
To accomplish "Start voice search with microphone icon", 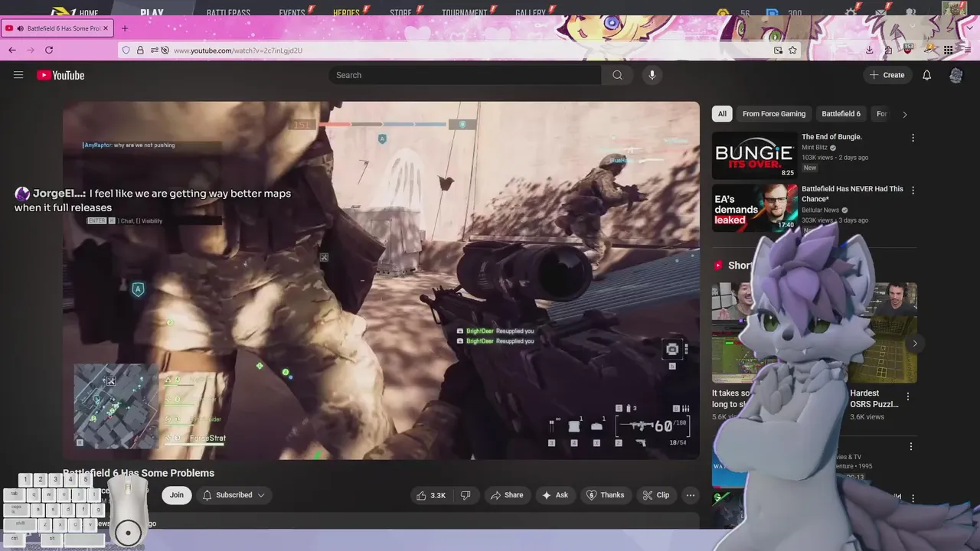I will click(652, 75).
